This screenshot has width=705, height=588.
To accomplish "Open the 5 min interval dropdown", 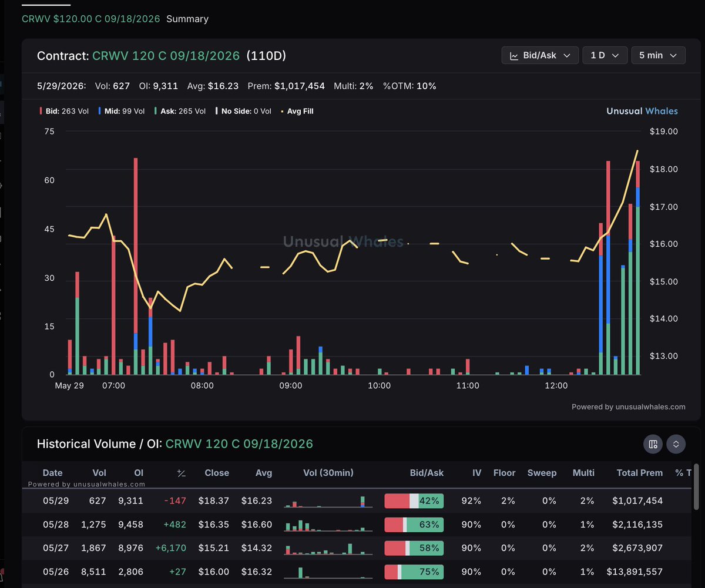I will coord(659,55).
